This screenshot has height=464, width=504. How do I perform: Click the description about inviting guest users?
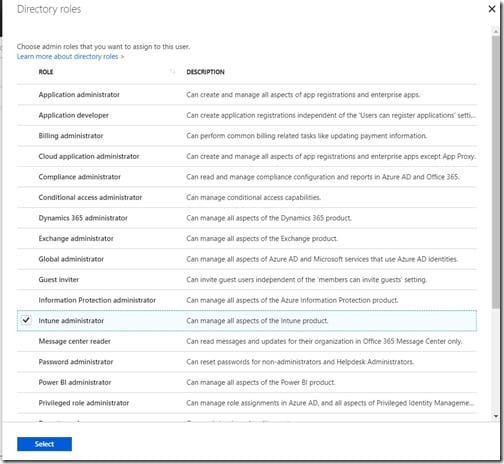(307, 280)
